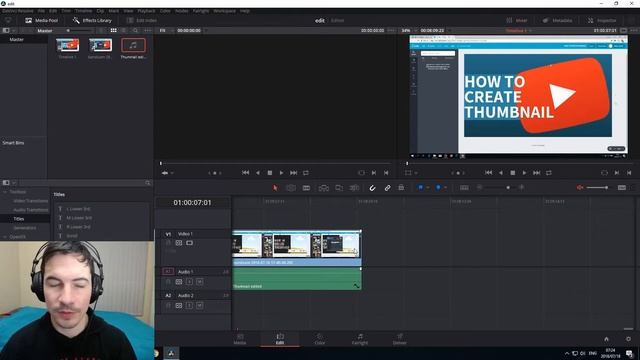
Task: Toggle Audio 2 track solo S button
Action: pos(189,305)
